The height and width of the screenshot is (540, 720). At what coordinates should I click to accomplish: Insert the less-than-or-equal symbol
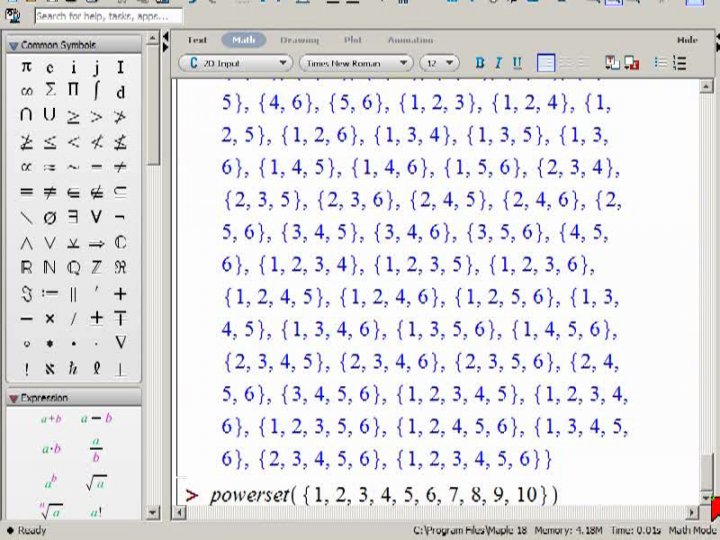coord(50,142)
